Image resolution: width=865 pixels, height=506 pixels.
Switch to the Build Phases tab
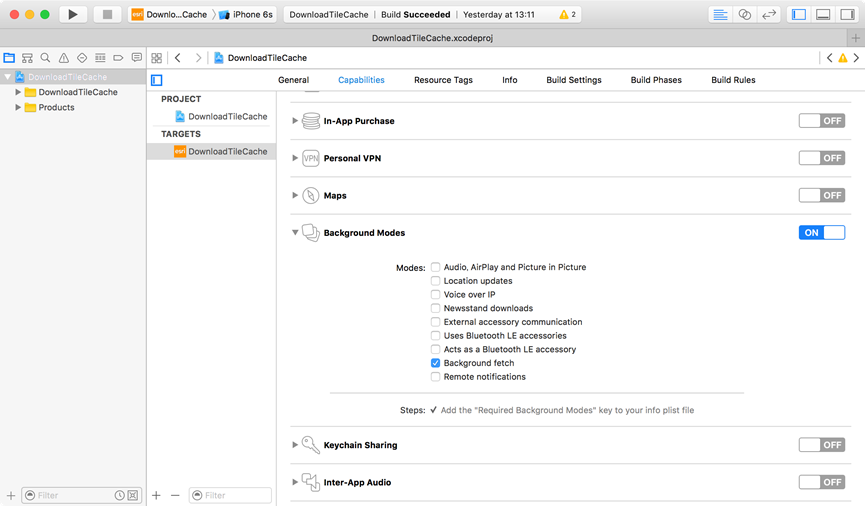[656, 80]
